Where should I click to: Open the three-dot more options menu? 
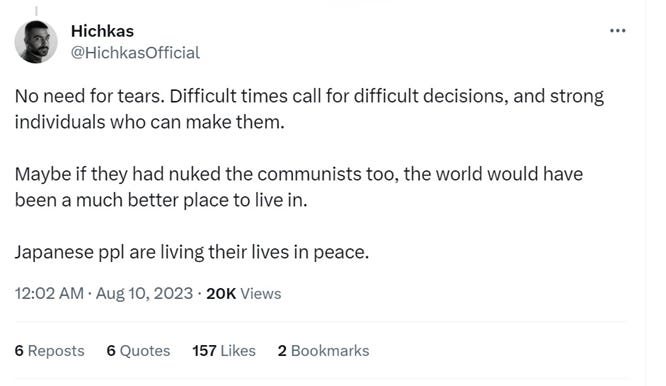pos(617,31)
